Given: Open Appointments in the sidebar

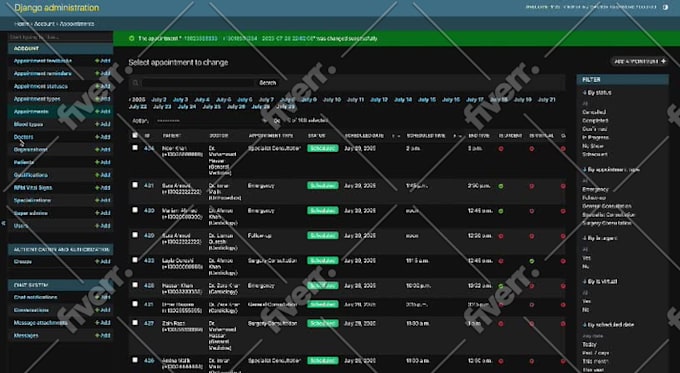Looking at the screenshot, I should pos(31,111).
